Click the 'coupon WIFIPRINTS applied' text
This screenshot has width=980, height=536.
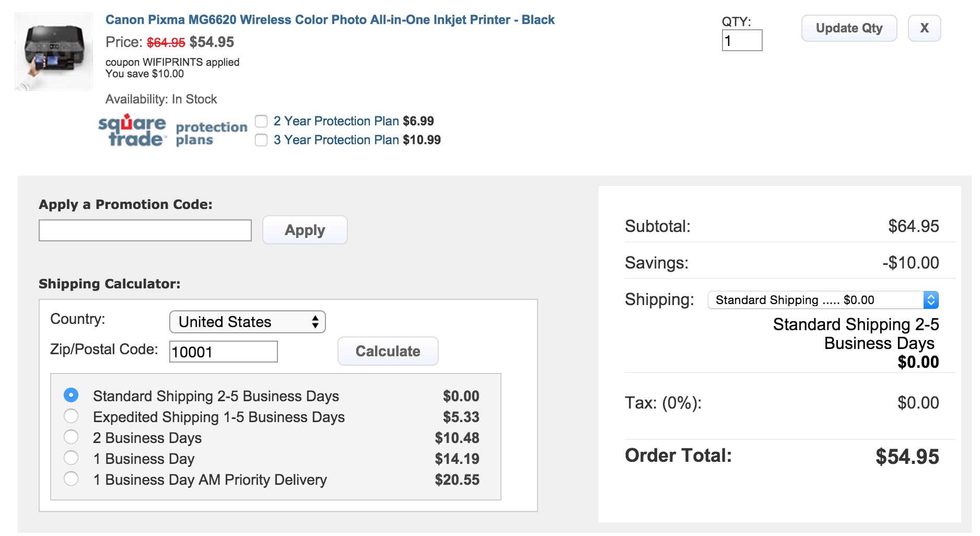pos(172,62)
